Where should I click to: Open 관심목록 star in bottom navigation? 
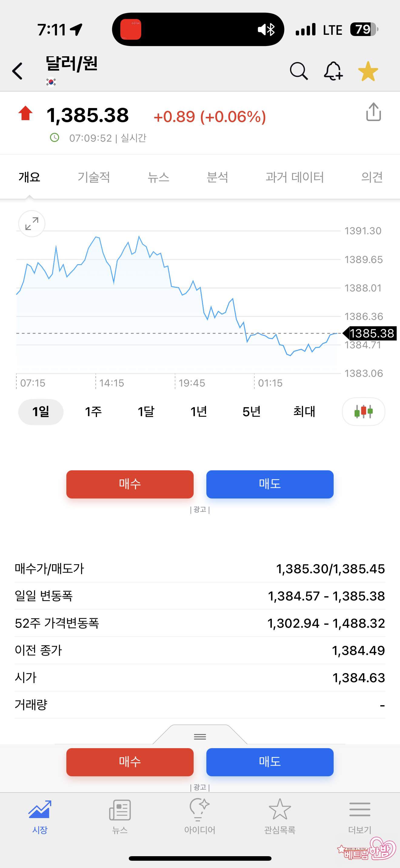coord(280,815)
